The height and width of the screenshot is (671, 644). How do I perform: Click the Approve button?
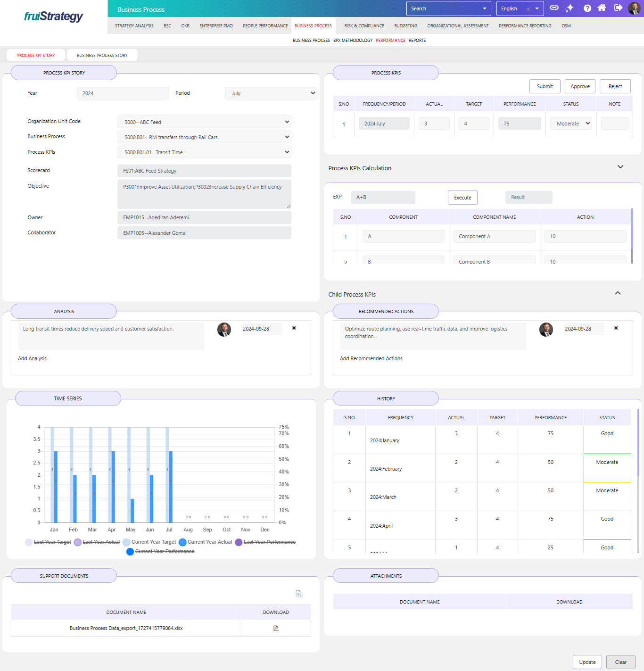(580, 86)
